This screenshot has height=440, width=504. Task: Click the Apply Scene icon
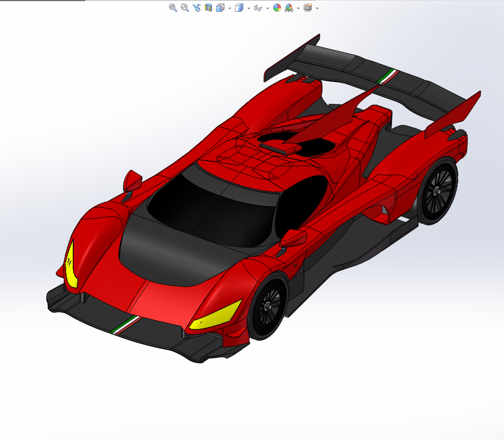coord(289,8)
